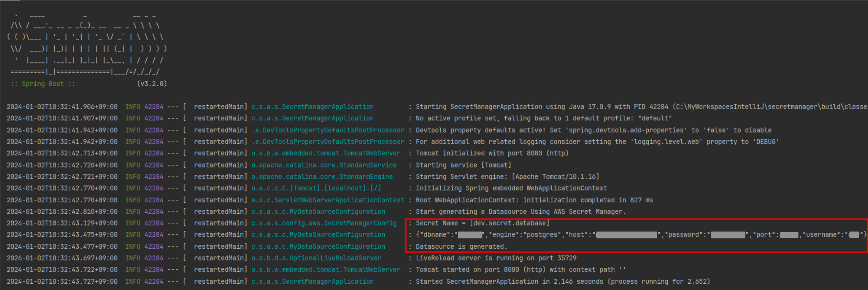This screenshot has height=290, width=868.
Task: Click "Tomcat initialized with port 8080 (http)"
Action: (x=492, y=153)
